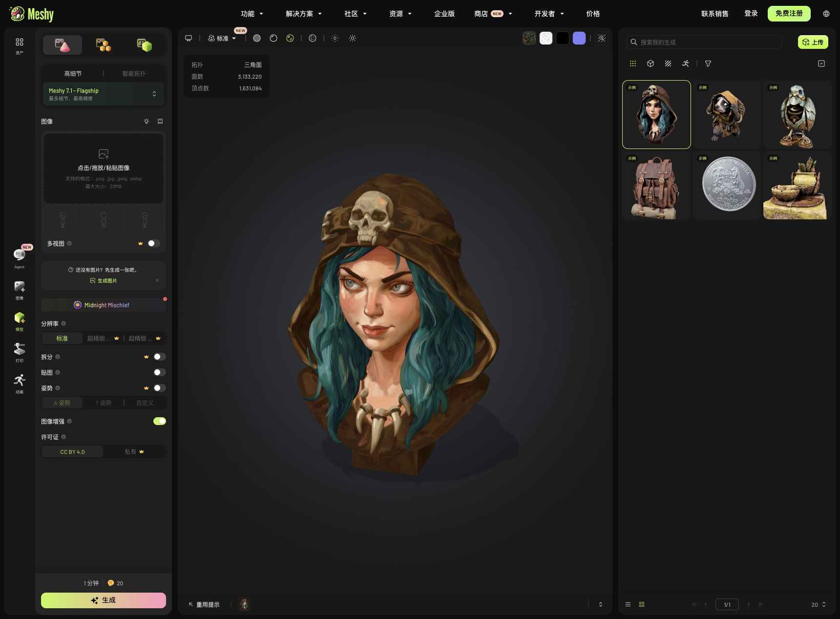The image size is (840, 619).
Task: Disable the 图像增强 toggle
Action: click(160, 421)
